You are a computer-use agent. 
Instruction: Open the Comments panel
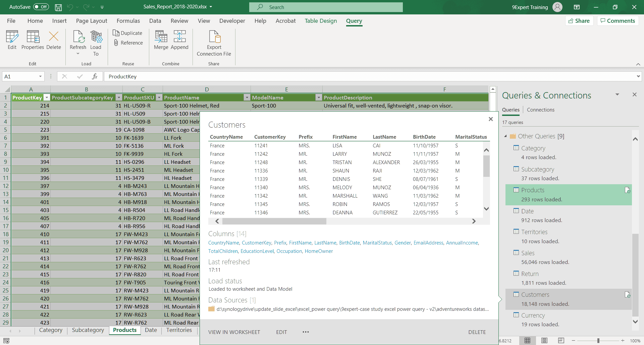coord(618,20)
